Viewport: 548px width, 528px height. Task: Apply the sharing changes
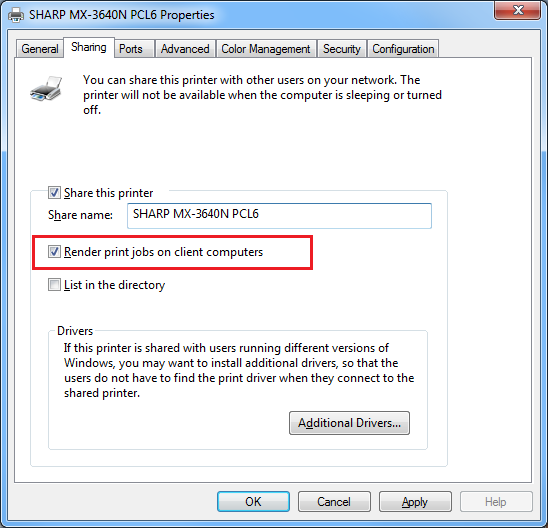coord(415,501)
